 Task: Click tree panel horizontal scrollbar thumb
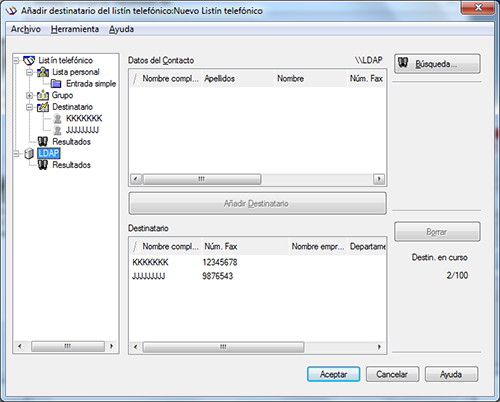click(x=68, y=346)
